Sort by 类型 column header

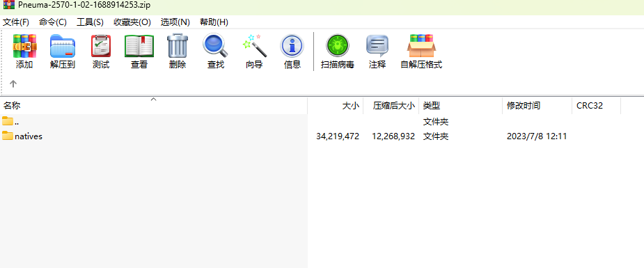click(460, 106)
